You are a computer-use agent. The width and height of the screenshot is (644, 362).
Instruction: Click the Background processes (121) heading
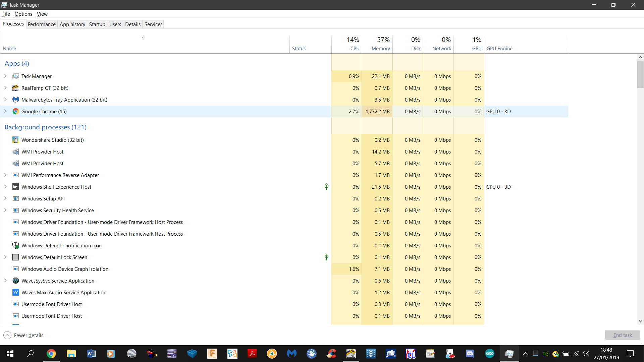[x=46, y=127]
